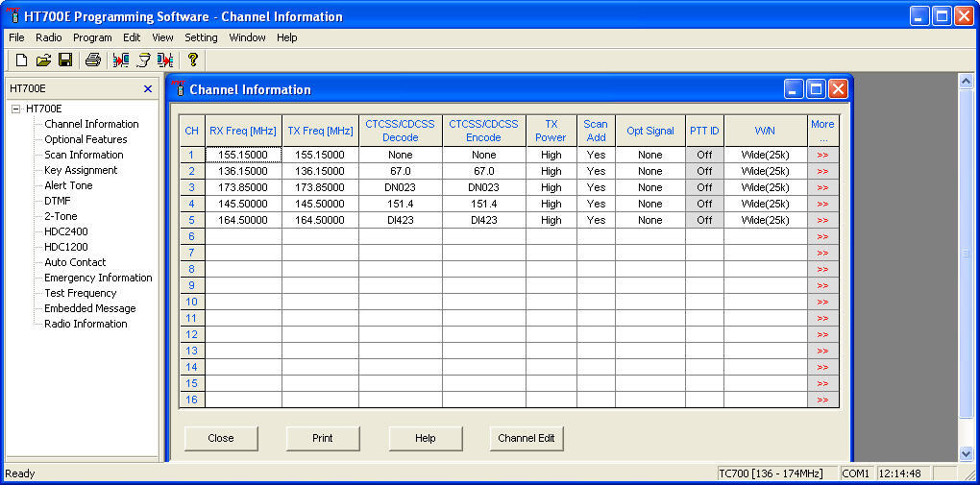
Task: Open the Help menu
Action: [x=287, y=37]
